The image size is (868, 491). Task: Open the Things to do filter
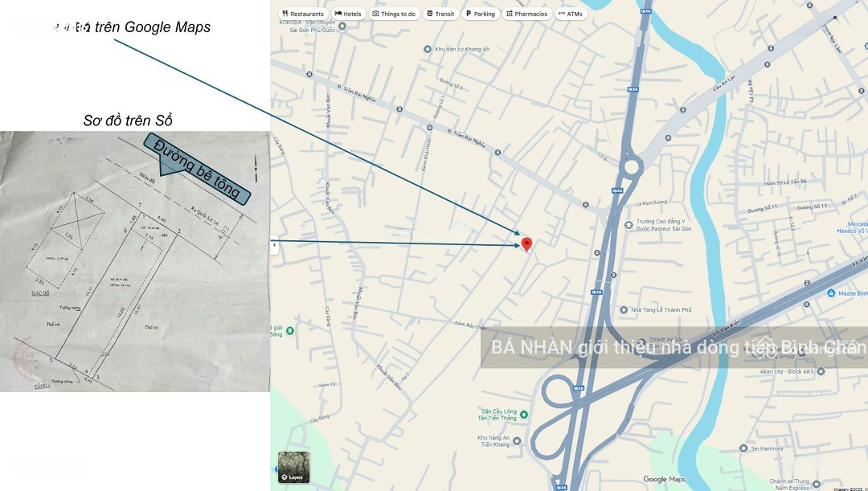coord(394,14)
